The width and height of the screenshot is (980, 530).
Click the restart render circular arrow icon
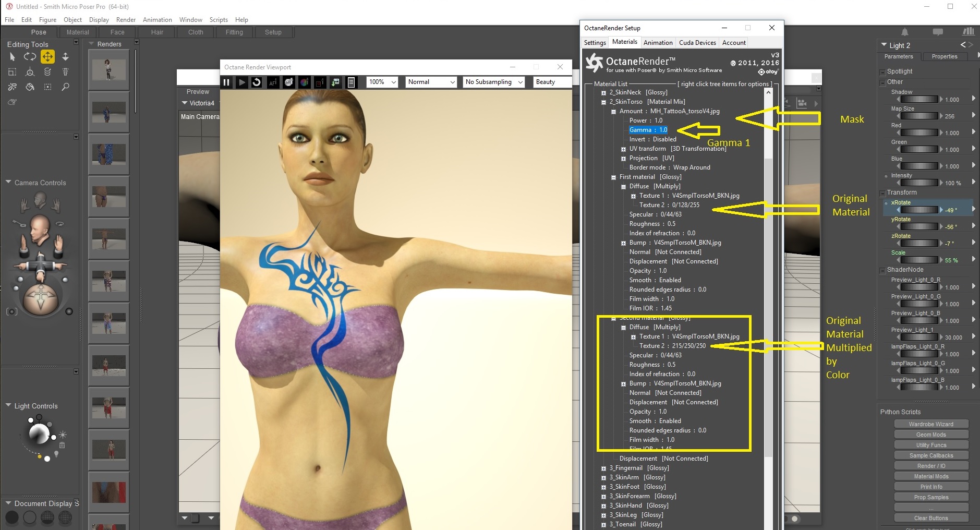click(257, 82)
